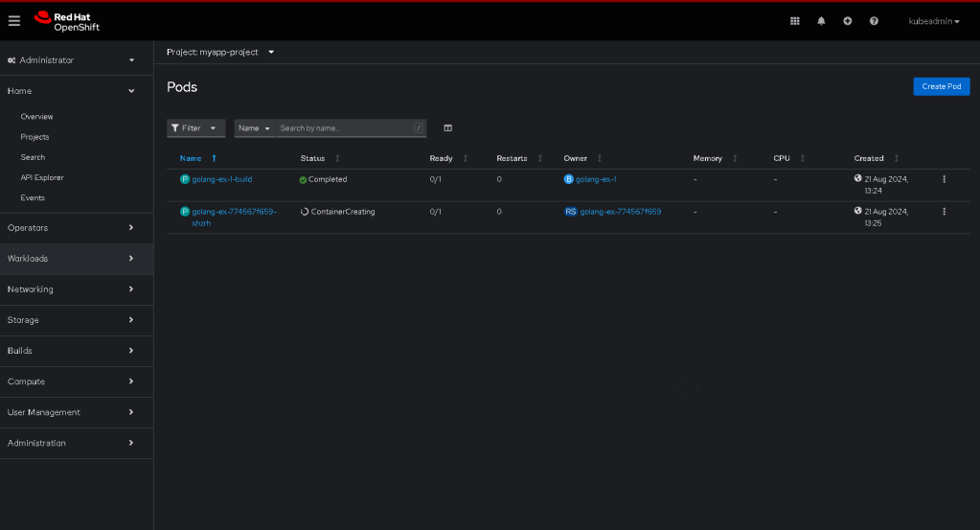Screen dimensions: 980x530
Task: Sort table by Owner column arrows
Action: [x=599, y=158]
